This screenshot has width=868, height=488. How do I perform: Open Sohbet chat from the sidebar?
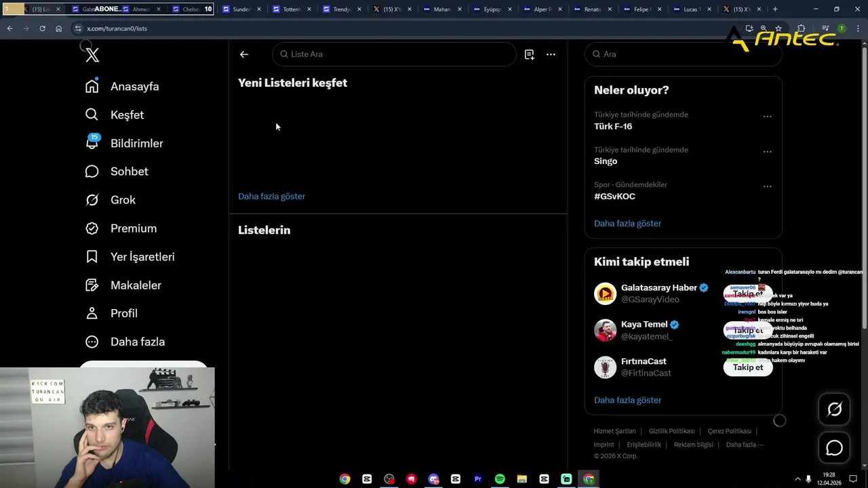click(x=117, y=171)
